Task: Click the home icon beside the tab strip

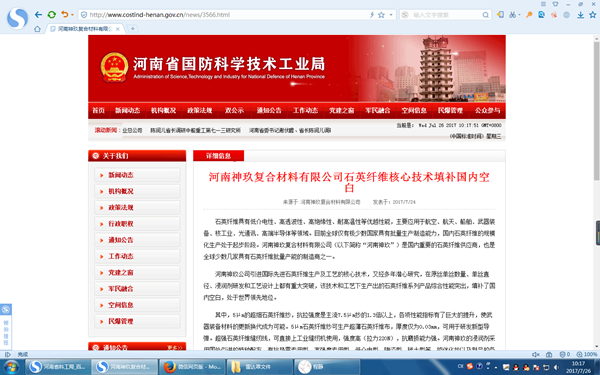Action: pyautogui.click(x=37, y=29)
